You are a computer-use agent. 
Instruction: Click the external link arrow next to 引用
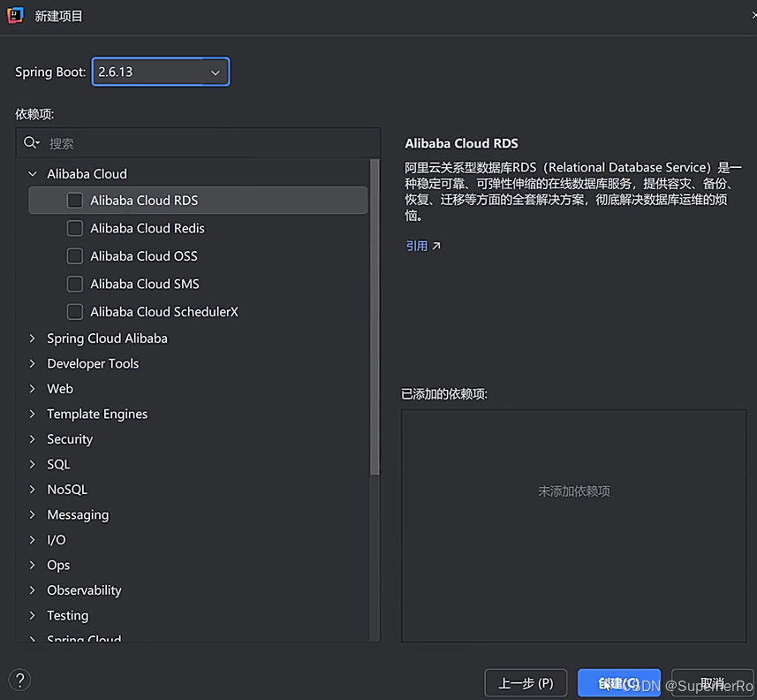click(436, 246)
